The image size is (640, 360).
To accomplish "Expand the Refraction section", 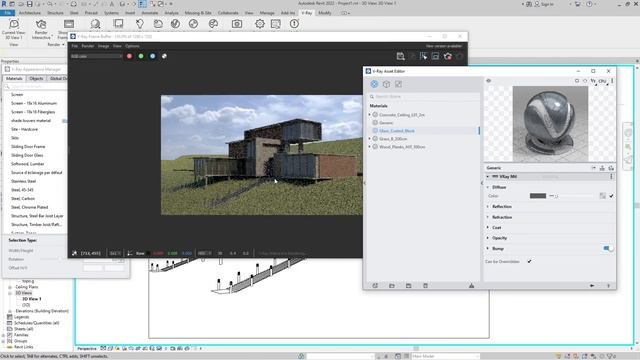I will 502,217.
